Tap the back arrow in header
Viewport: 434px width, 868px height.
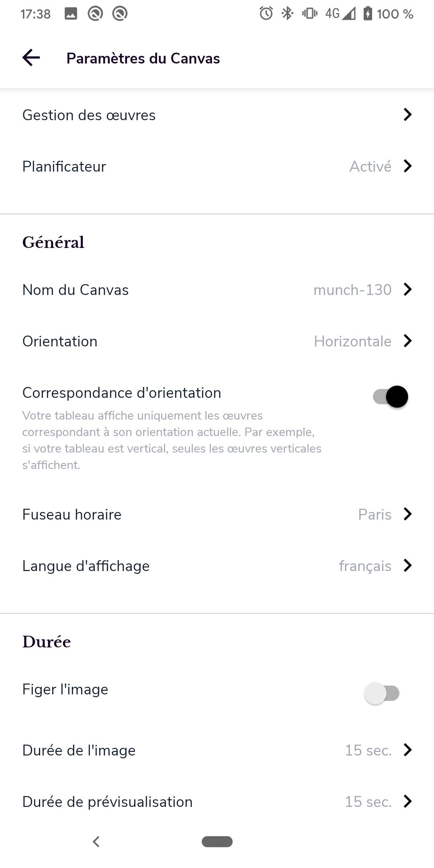tap(31, 58)
